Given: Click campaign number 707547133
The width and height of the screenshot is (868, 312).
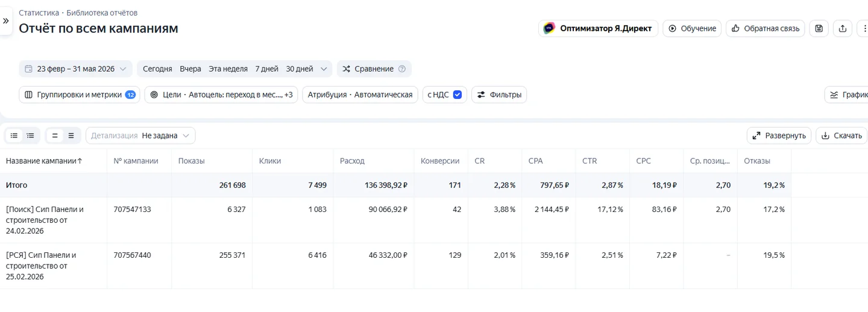Looking at the screenshot, I should click(132, 209).
